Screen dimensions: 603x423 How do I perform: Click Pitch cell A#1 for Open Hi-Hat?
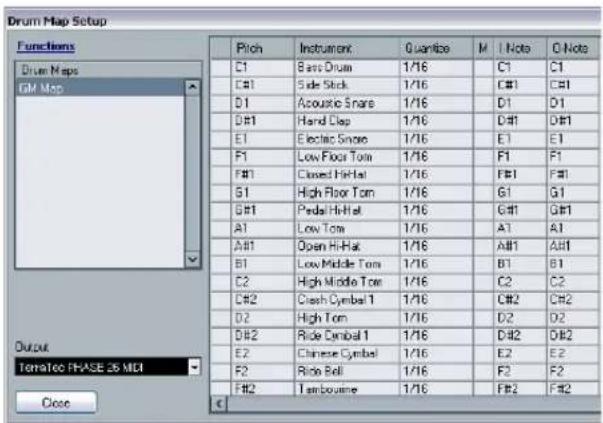pyautogui.click(x=263, y=246)
